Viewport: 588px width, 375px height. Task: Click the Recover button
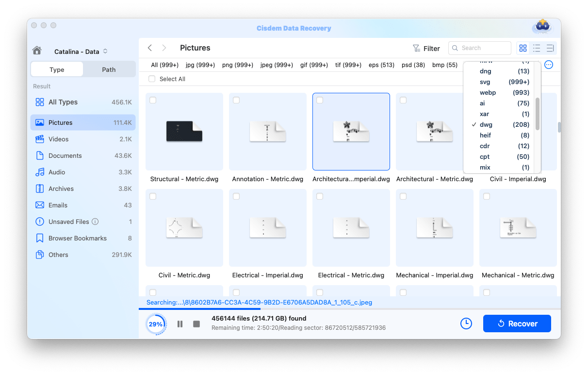(x=517, y=324)
